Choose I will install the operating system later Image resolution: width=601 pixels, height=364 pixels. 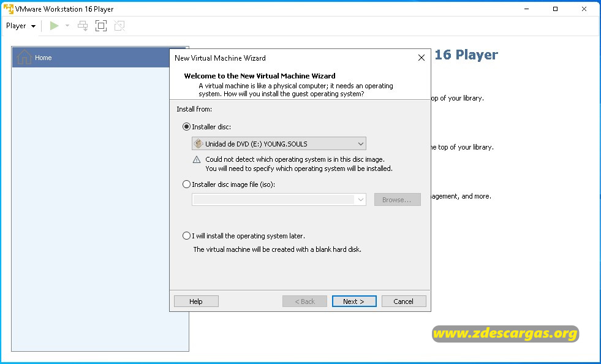coord(186,236)
